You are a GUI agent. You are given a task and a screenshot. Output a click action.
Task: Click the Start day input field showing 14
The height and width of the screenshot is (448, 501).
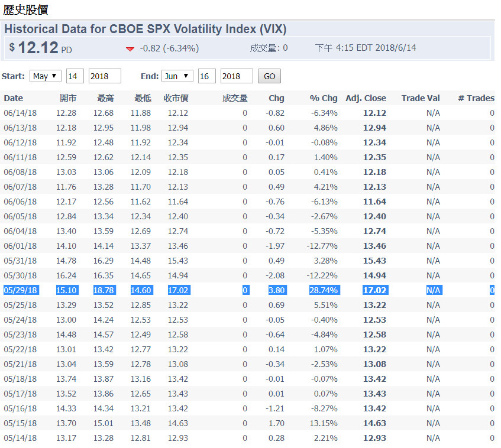[x=75, y=76]
